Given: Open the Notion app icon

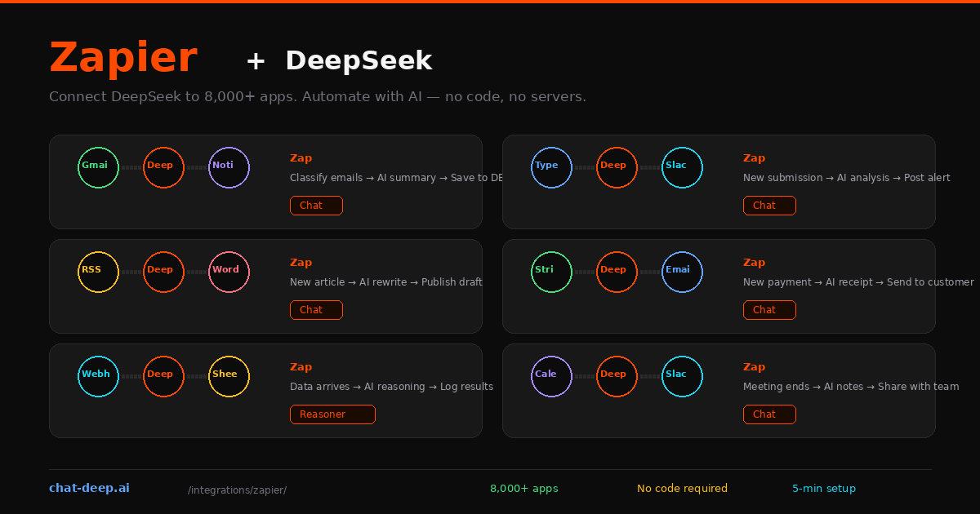Looking at the screenshot, I should (x=229, y=167).
